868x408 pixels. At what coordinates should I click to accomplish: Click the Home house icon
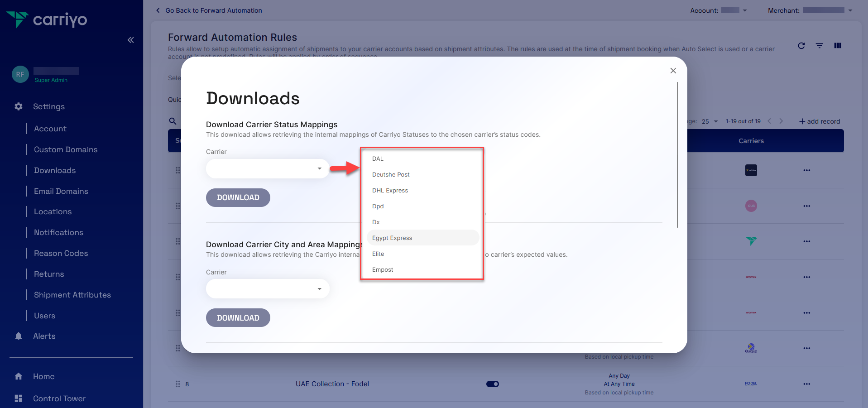[x=19, y=376]
